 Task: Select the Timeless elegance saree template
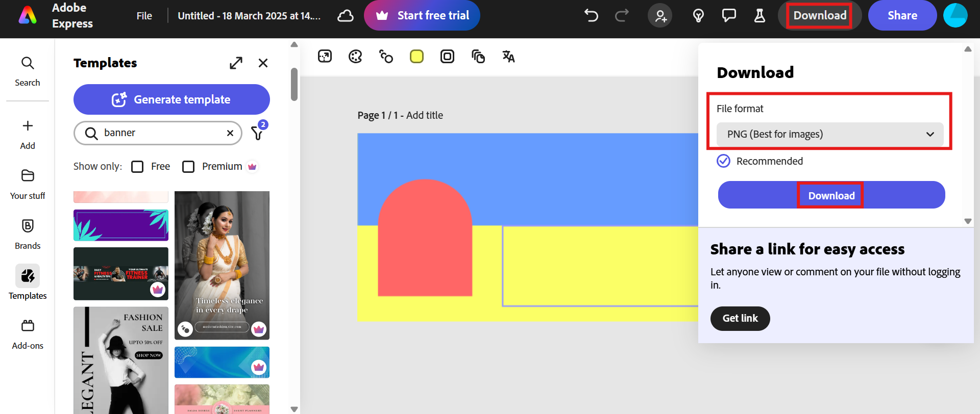click(222, 265)
